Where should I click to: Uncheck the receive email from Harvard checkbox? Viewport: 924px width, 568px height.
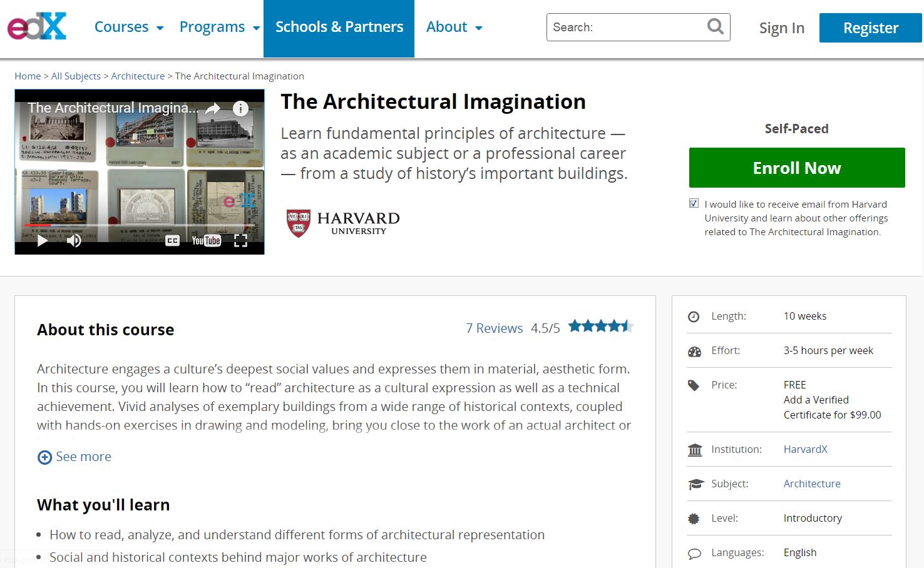point(694,203)
